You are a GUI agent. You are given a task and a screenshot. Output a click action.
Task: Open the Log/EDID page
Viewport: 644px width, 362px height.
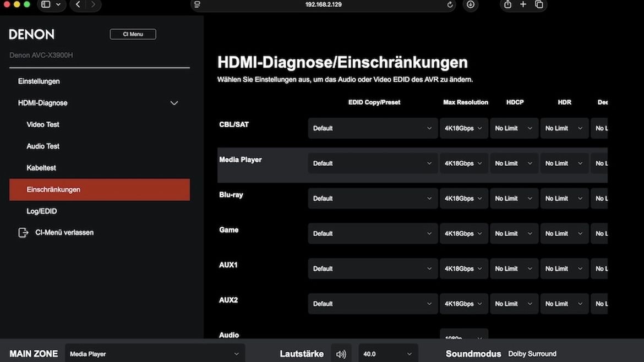coord(41,211)
